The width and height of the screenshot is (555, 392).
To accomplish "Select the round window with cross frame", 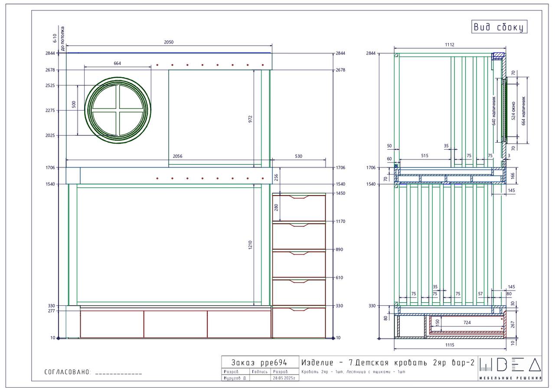I will 118,111.
